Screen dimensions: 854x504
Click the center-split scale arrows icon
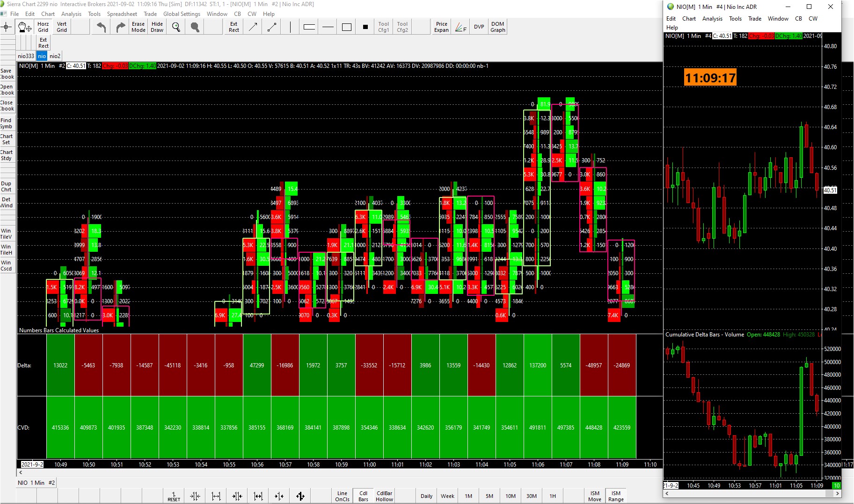279,496
